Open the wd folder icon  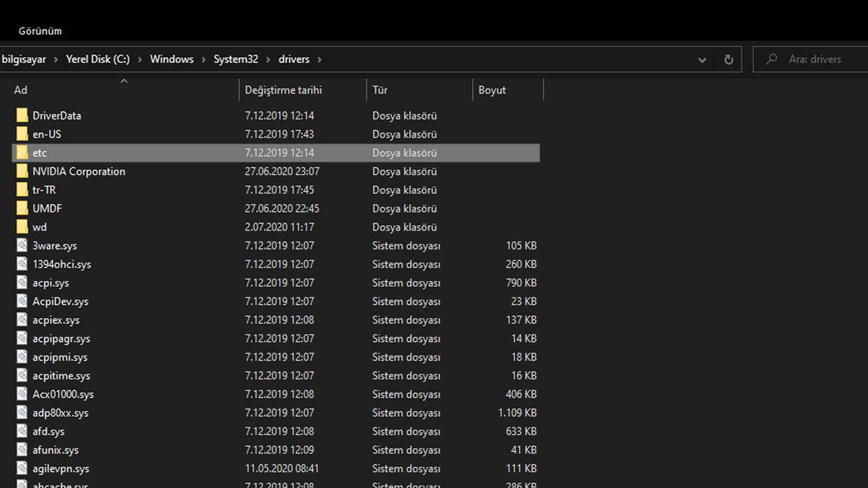click(22, 226)
